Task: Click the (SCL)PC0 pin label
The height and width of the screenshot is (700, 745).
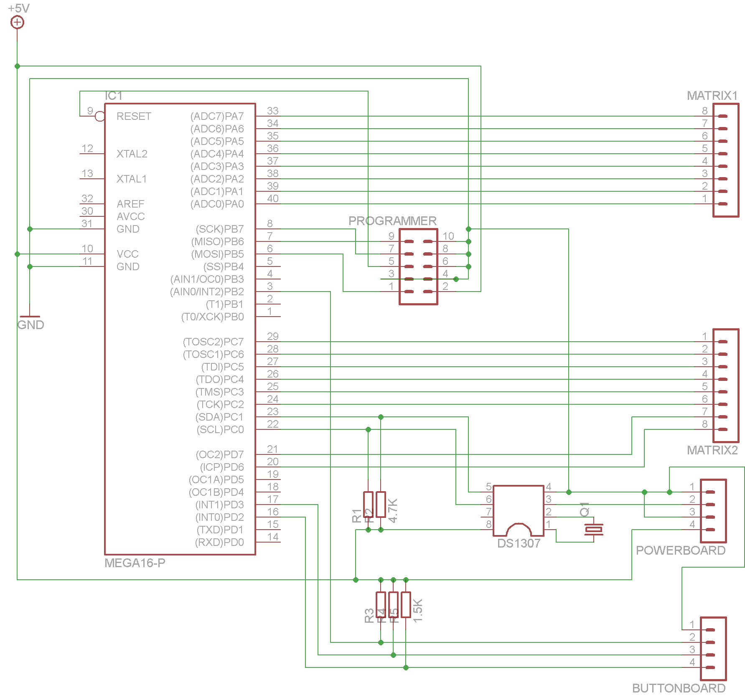Action: click(220, 429)
